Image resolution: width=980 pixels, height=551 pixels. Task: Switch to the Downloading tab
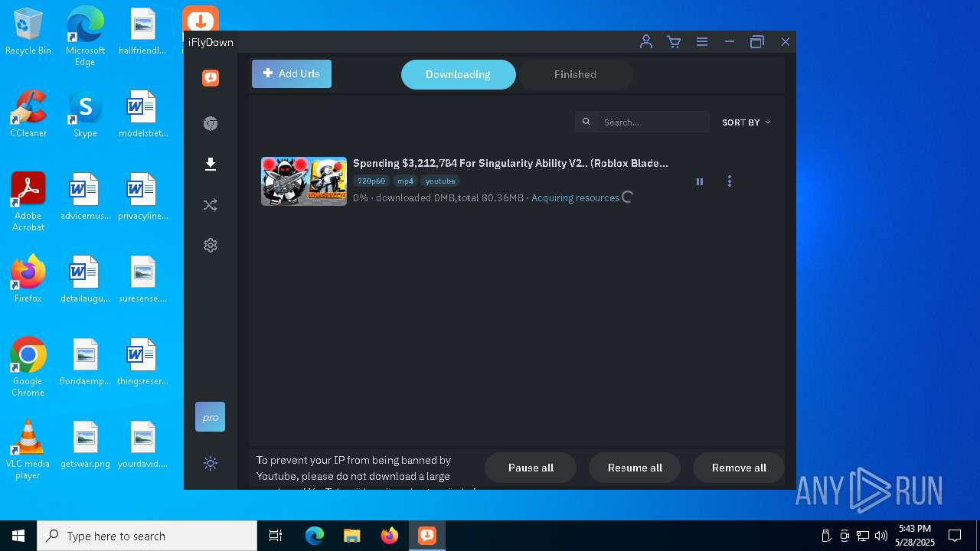[459, 74]
